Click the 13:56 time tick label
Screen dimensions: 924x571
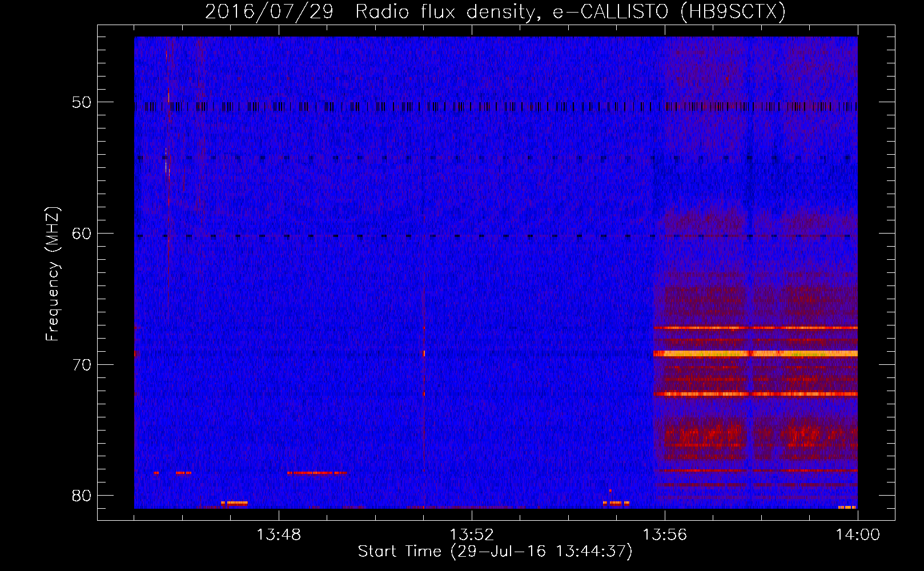pyautogui.click(x=665, y=535)
